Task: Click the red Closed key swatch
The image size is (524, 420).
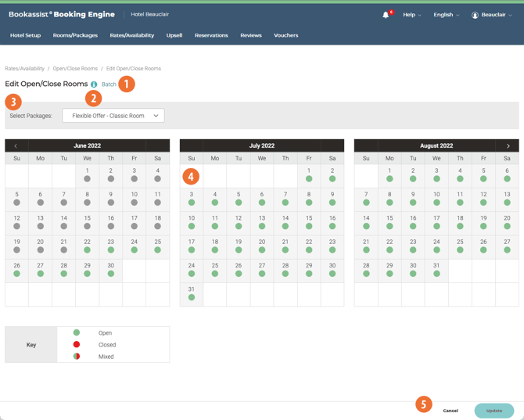Action: click(77, 344)
